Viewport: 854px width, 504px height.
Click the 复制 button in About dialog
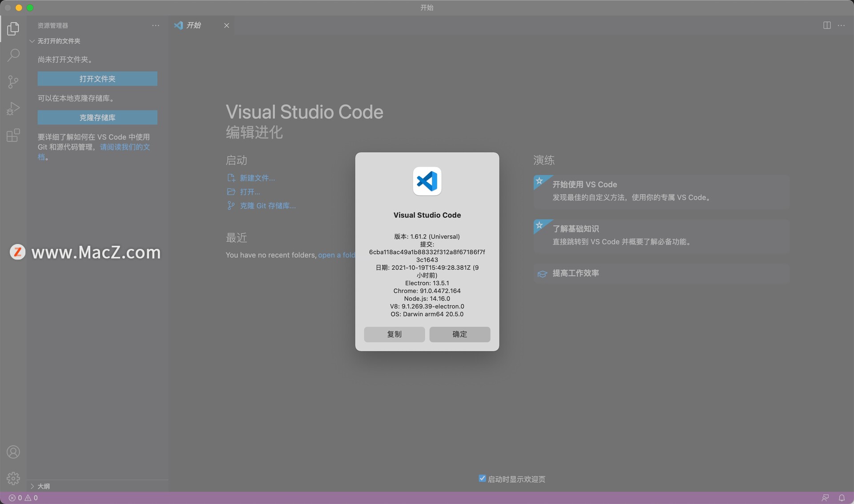pyautogui.click(x=394, y=334)
